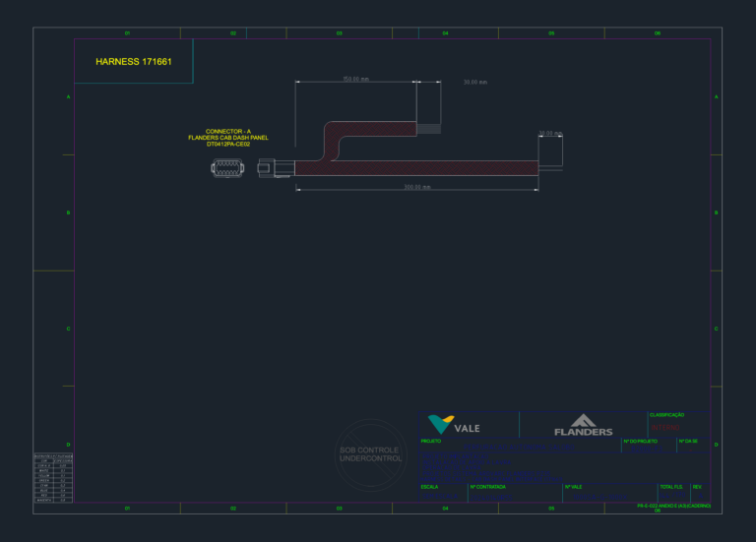Screen dimensions: 756x542
Task: Select the FLANDERS CAB DASH PANEL text
Action: 228,138
